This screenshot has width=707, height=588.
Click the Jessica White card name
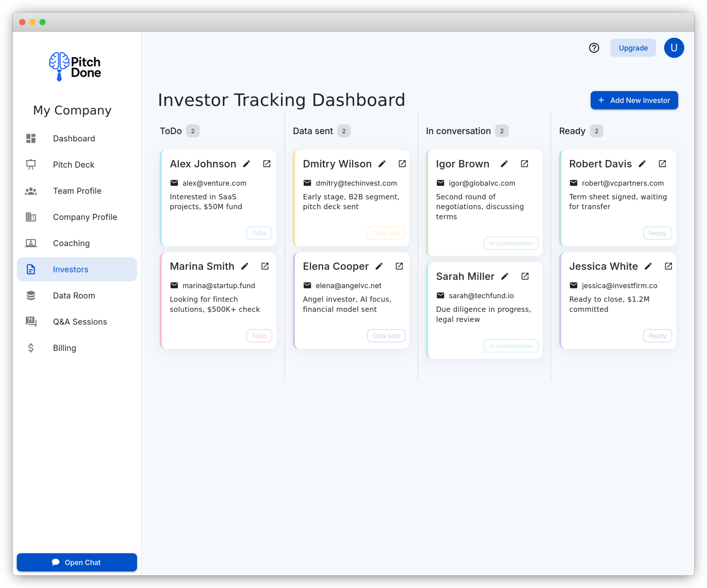pyautogui.click(x=603, y=266)
